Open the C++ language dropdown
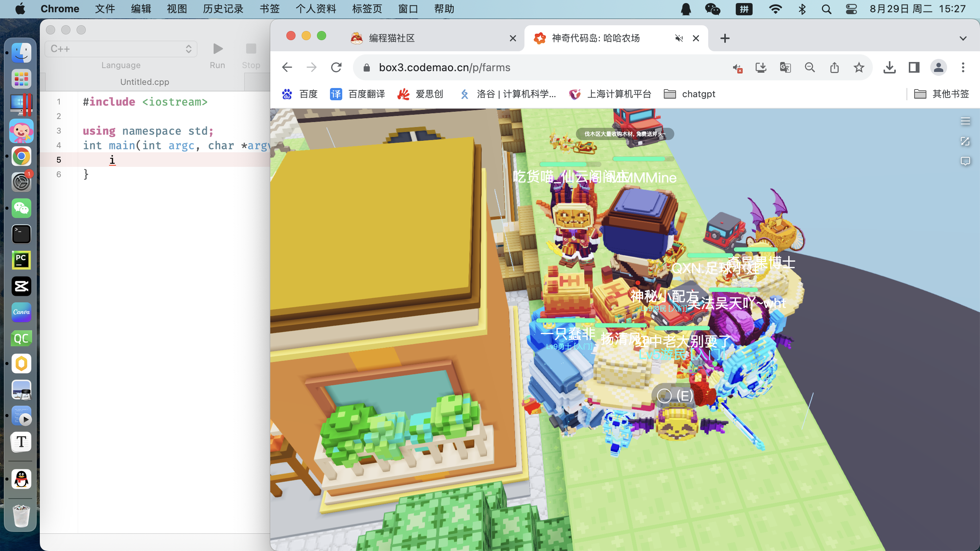This screenshot has height=551, width=980. pos(121,49)
